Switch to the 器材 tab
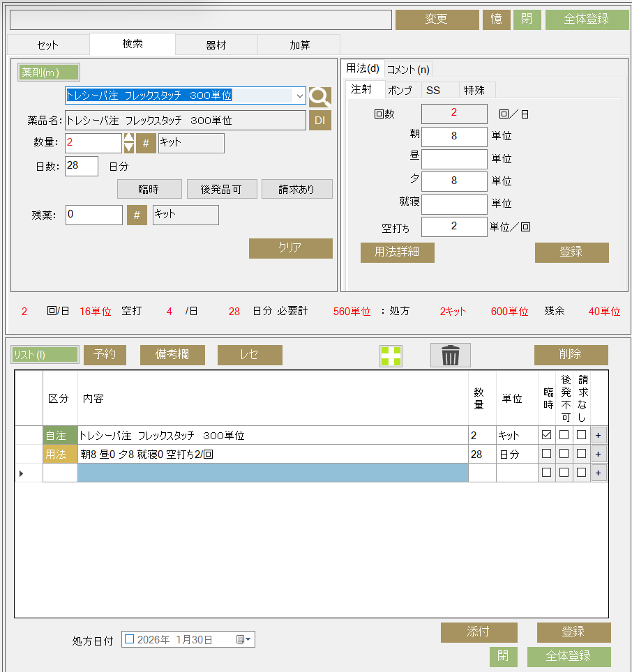This screenshot has width=632, height=672. point(216,45)
